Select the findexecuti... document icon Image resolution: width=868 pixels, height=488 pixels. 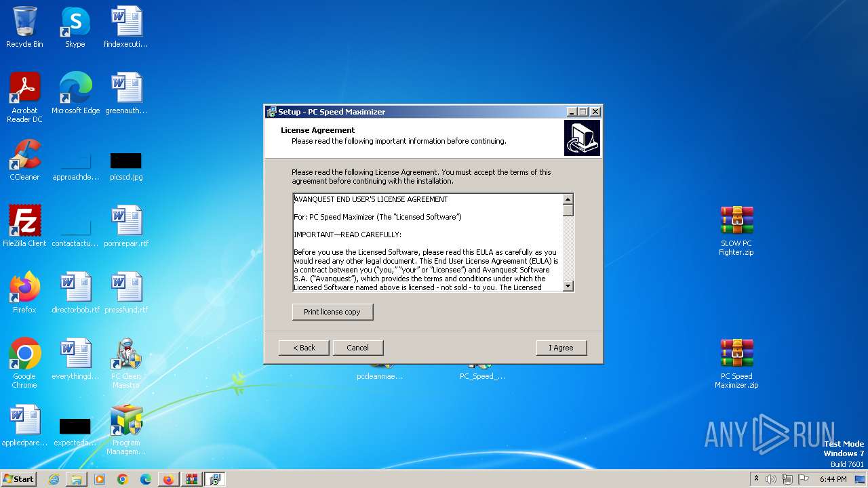126,27
